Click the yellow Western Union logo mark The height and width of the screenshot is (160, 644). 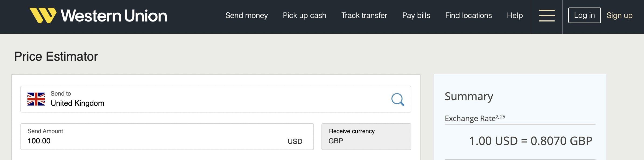click(43, 15)
